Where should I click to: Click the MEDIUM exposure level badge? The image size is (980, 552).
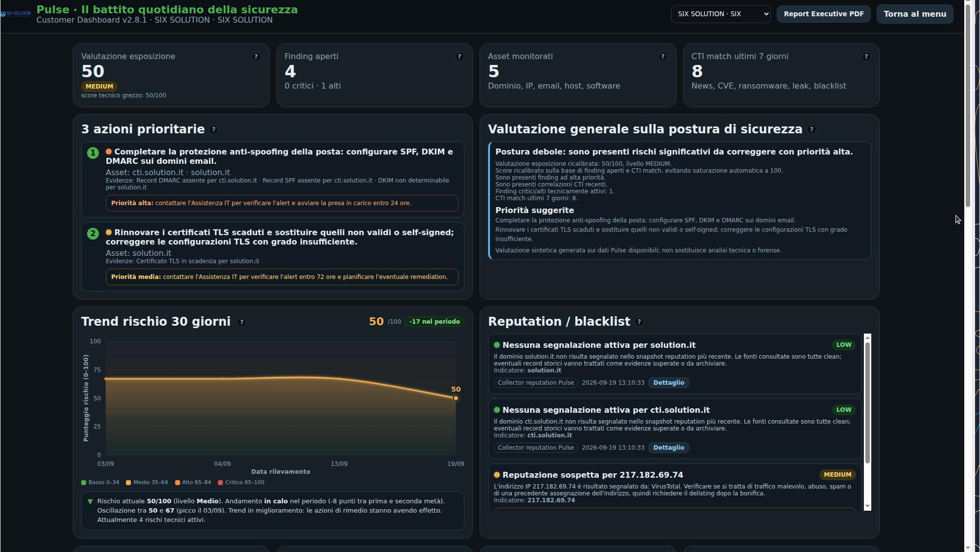click(x=99, y=86)
